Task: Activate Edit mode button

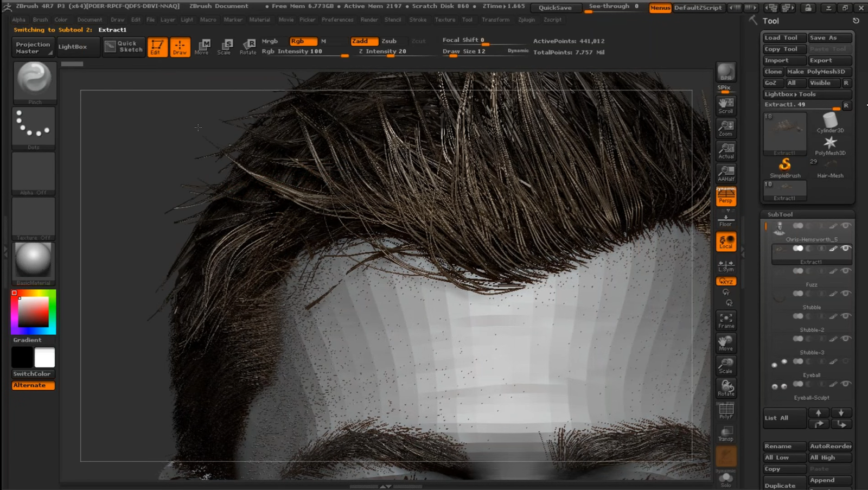Action: pyautogui.click(x=157, y=47)
